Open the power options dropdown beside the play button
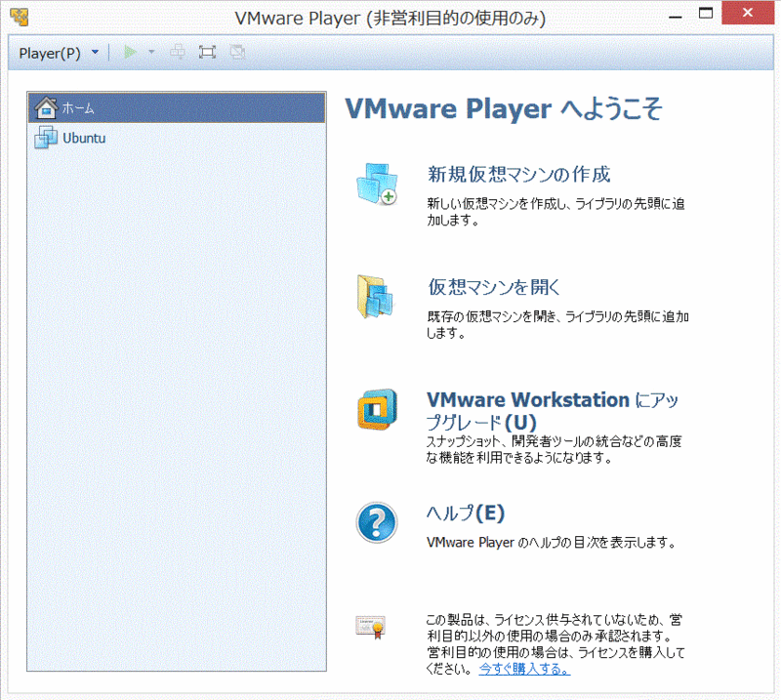 coord(151,52)
